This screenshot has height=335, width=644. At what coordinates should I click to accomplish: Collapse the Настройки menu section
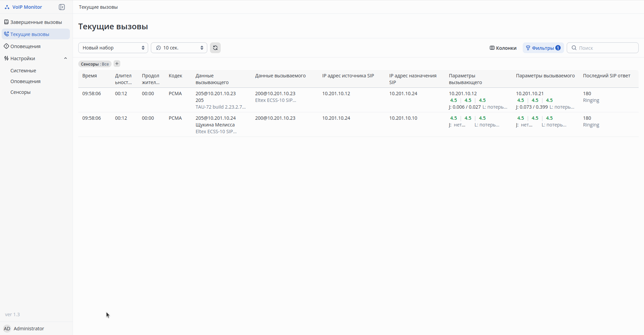[x=66, y=59]
